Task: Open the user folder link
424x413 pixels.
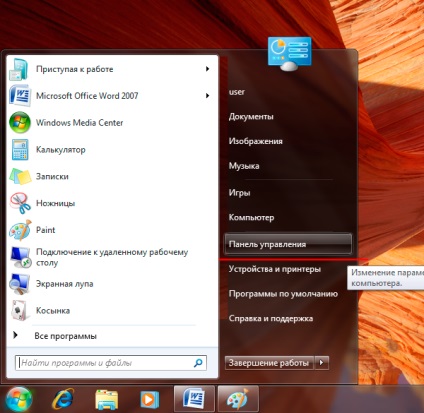Action: [x=237, y=92]
